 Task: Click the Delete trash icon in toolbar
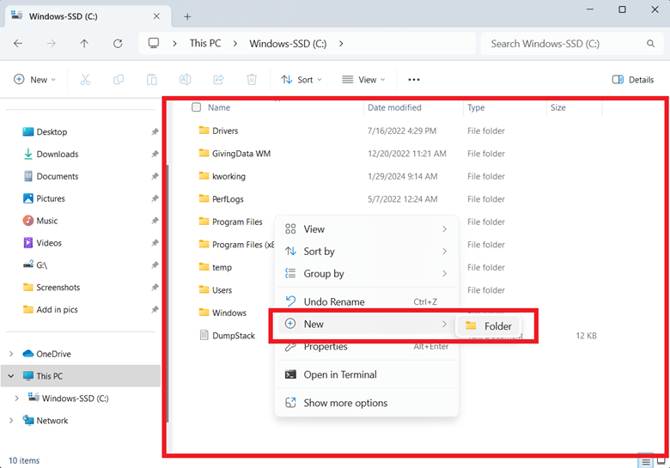point(252,80)
